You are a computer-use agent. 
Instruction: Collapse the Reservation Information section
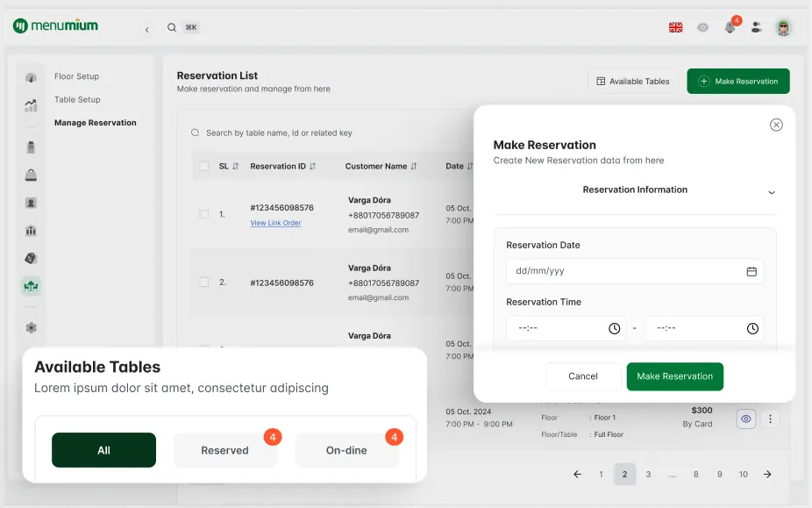(772, 190)
